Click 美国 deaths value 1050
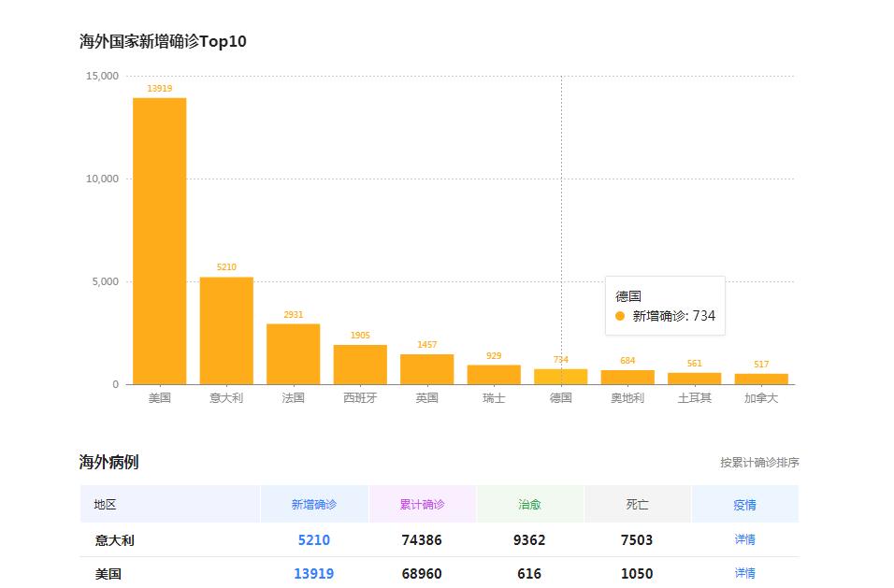The height and width of the screenshot is (588, 894). (x=637, y=573)
